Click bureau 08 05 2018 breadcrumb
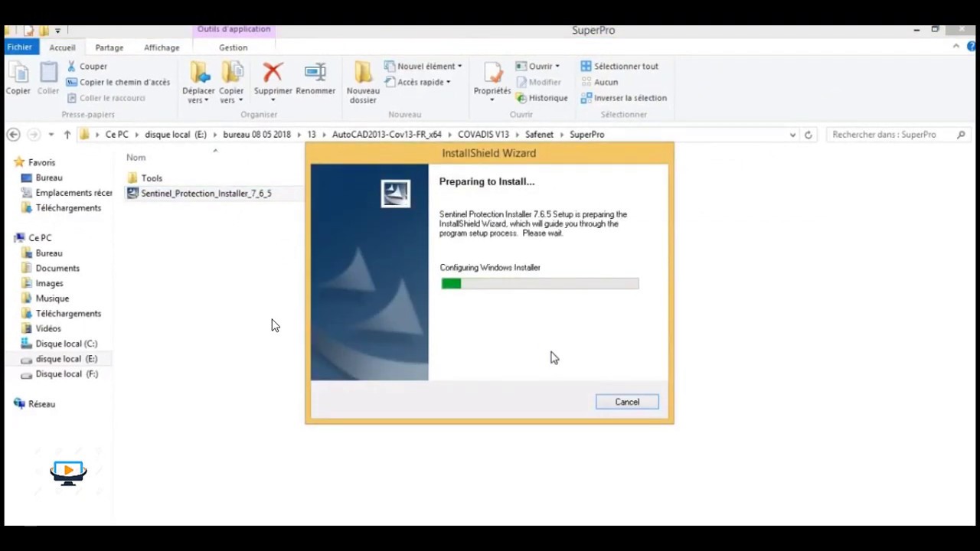 tap(257, 135)
